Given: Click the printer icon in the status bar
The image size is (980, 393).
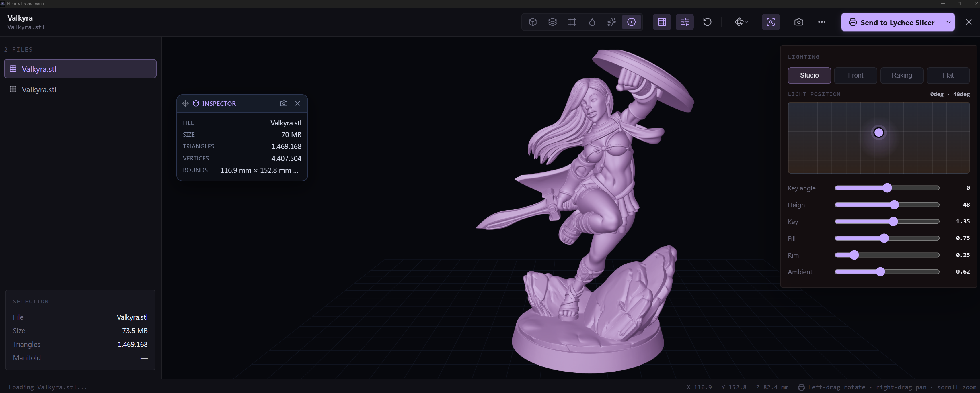Looking at the screenshot, I should (801, 387).
